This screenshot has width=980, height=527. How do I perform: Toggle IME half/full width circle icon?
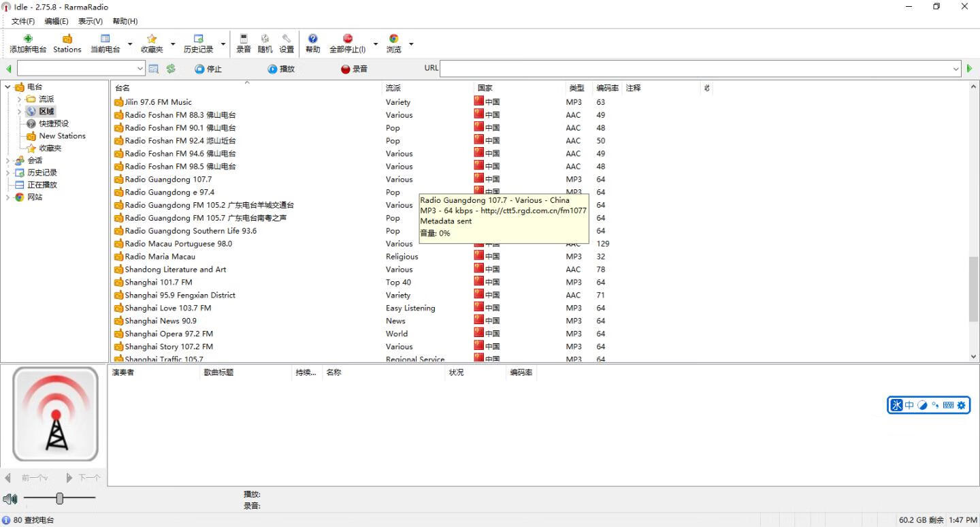(x=922, y=405)
